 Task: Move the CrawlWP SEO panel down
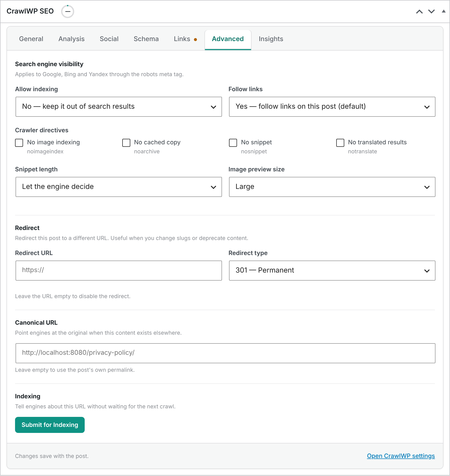431,12
